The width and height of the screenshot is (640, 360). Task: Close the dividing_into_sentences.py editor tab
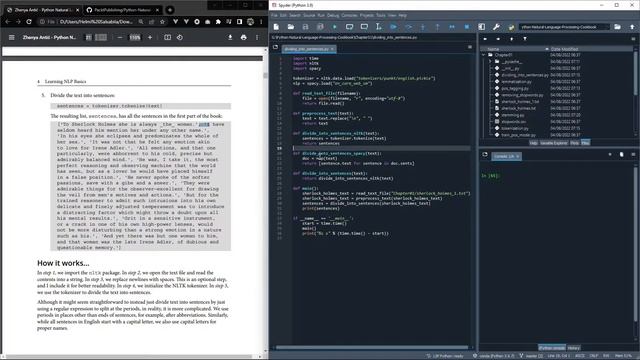(332, 49)
